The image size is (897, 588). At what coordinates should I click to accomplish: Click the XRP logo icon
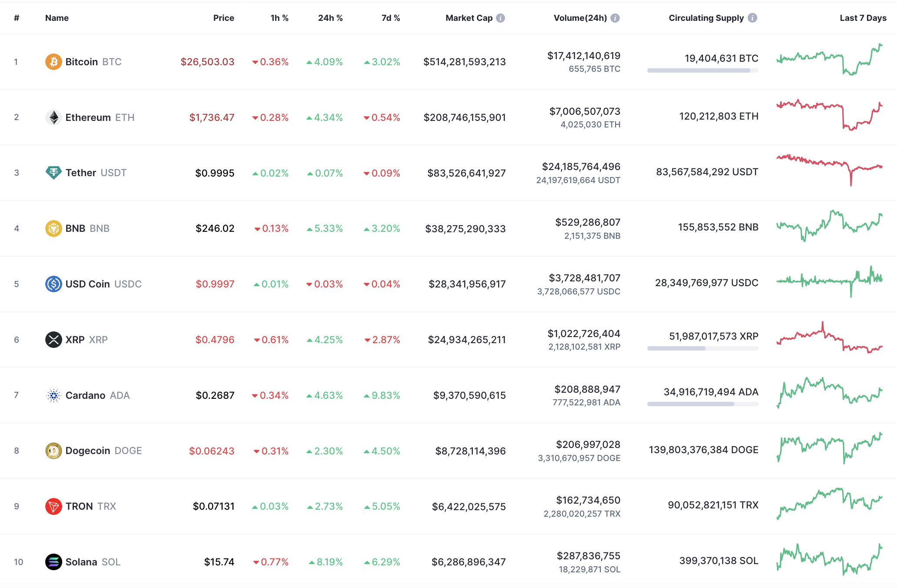coord(53,340)
